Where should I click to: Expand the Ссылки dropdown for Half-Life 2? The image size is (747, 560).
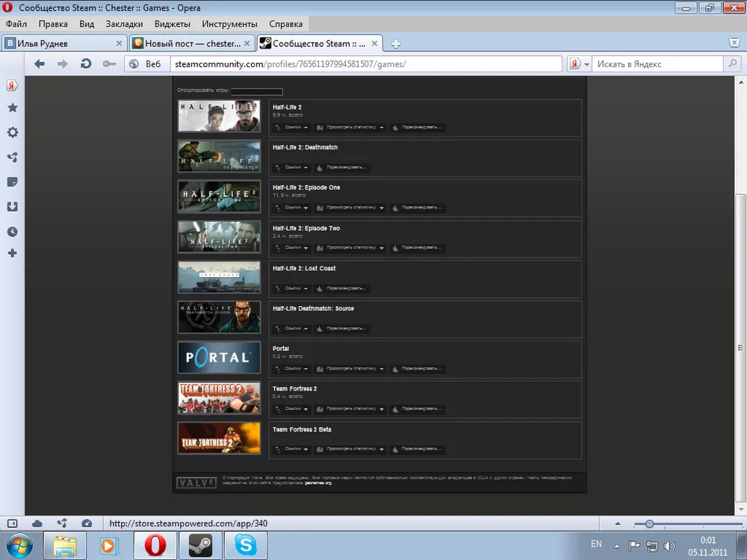(x=291, y=128)
